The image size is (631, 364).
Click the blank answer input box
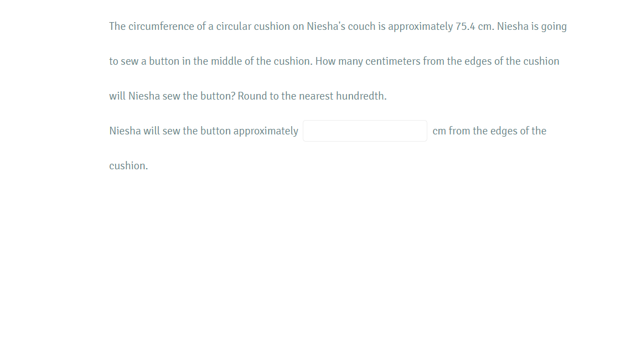pos(365,131)
